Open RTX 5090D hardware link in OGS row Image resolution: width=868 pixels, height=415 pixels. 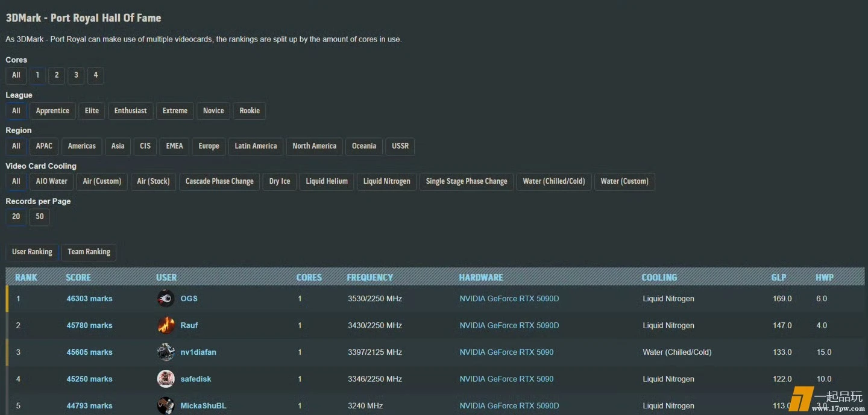tap(509, 299)
